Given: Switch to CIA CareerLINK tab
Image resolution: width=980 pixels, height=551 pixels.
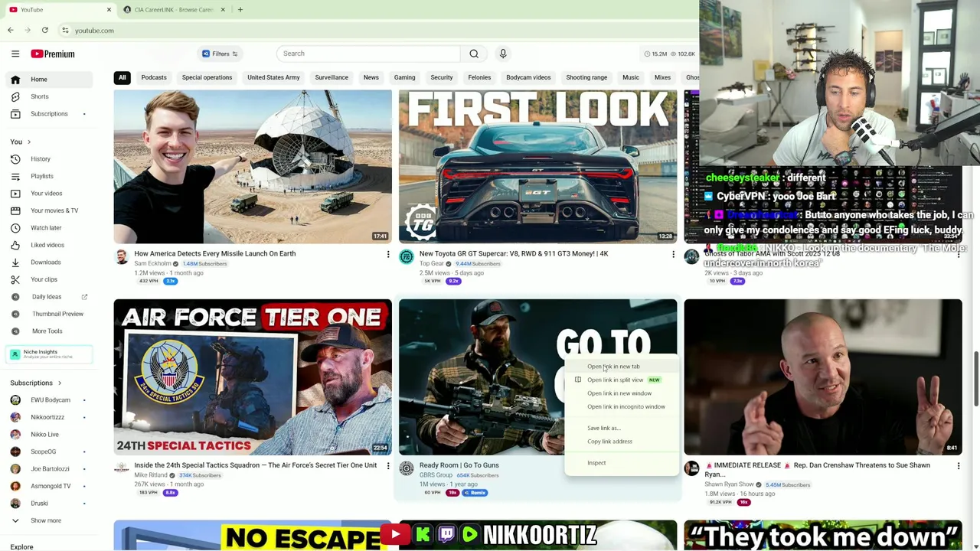Looking at the screenshot, I should pyautogui.click(x=173, y=10).
